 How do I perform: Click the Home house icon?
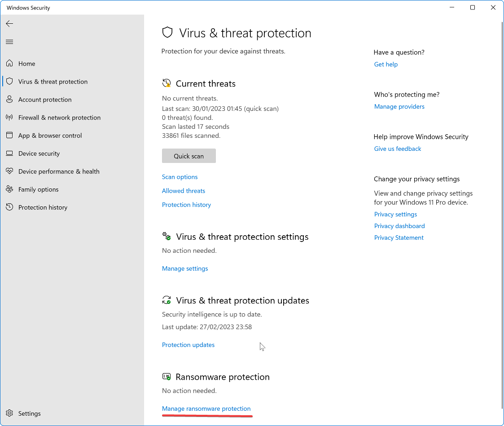(x=9, y=63)
